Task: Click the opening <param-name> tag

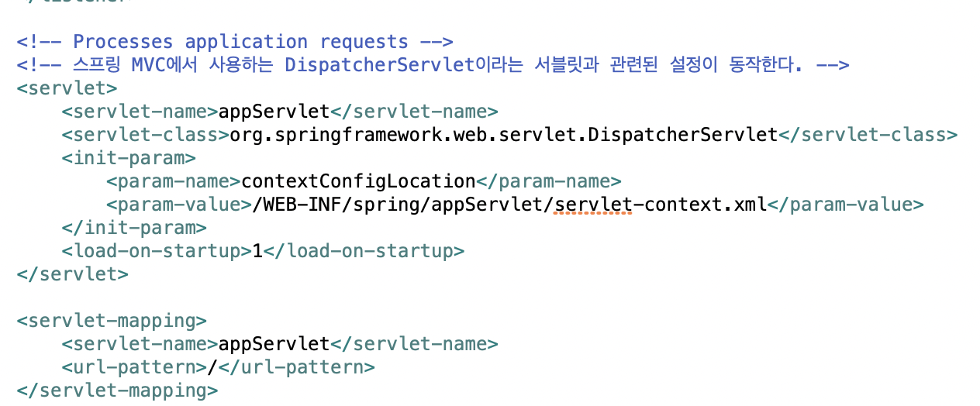Action: (x=174, y=181)
